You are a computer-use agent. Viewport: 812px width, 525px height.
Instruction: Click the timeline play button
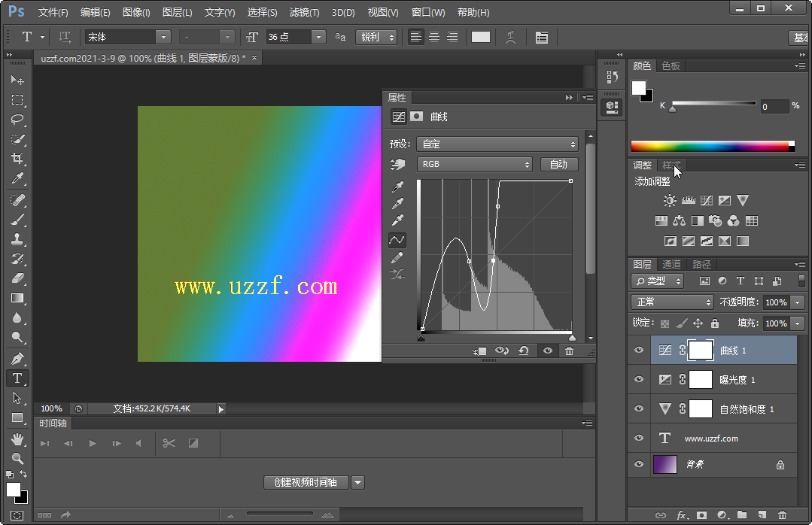pos(93,443)
